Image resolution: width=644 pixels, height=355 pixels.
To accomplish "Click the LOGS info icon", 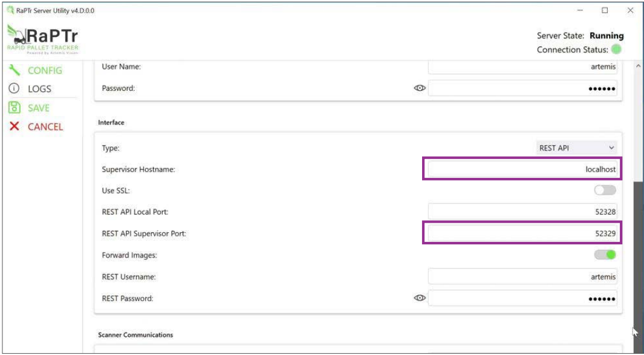I will point(13,89).
